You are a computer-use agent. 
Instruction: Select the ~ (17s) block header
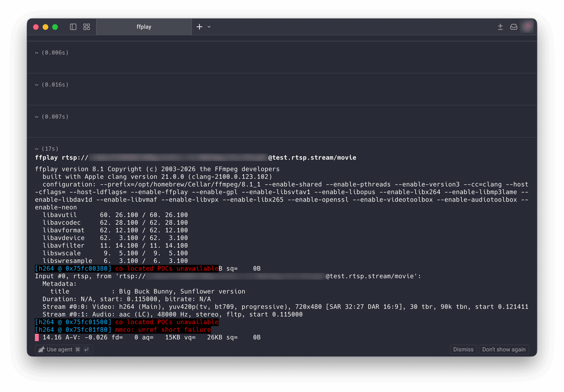tap(47, 148)
